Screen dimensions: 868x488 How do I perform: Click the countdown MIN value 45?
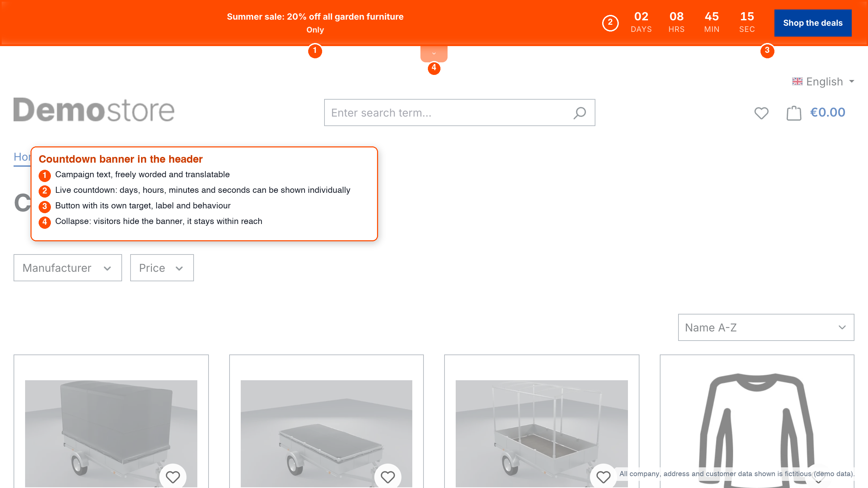[x=712, y=16]
